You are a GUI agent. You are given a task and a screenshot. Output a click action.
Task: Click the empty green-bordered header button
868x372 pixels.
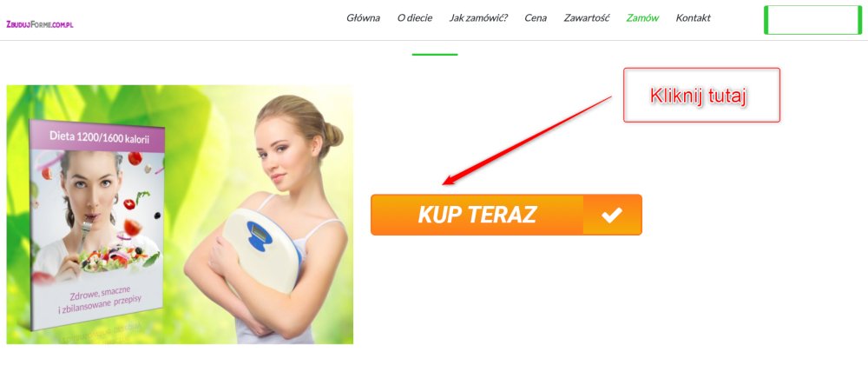812,20
